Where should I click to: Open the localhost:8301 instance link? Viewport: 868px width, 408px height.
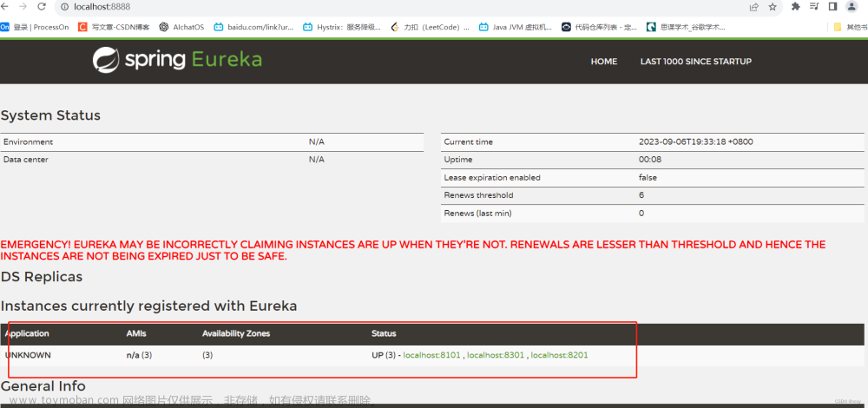pos(496,355)
